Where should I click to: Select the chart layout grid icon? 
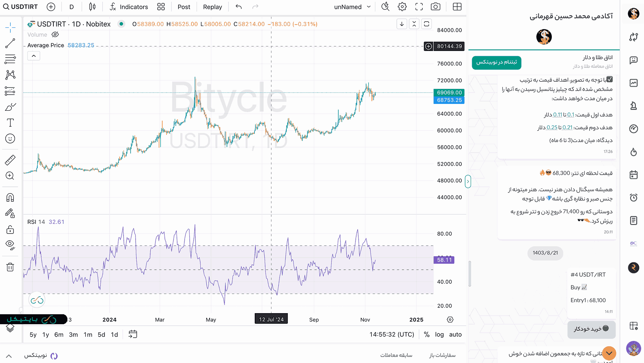(x=457, y=7)
